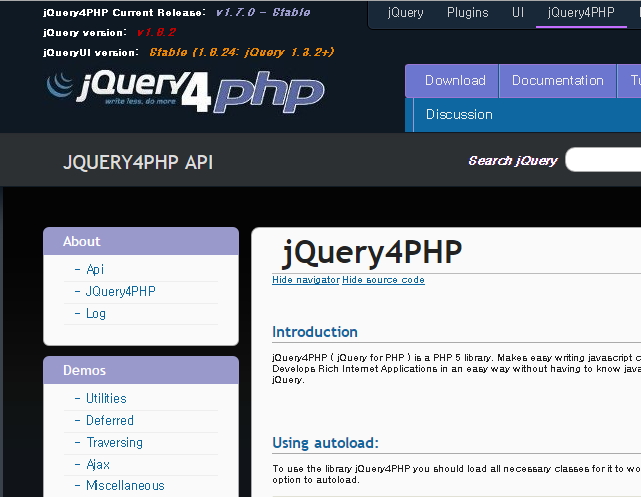
Task: Focus the Search jQuery input field
Action: coord(603,160)
